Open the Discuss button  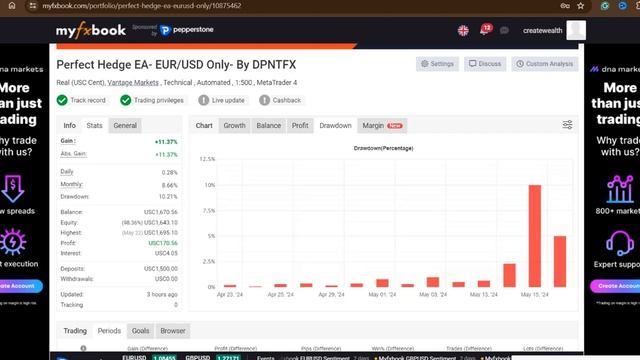point(485,64)
